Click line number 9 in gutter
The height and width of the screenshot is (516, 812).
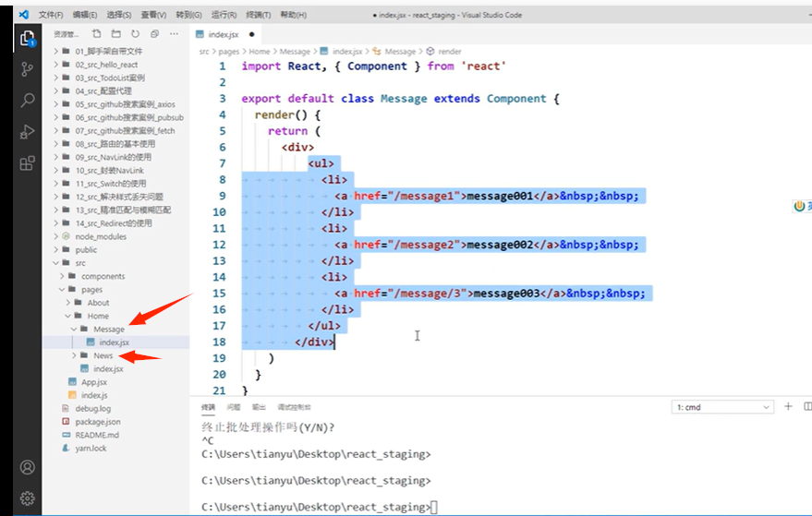(x=222, y=196)
